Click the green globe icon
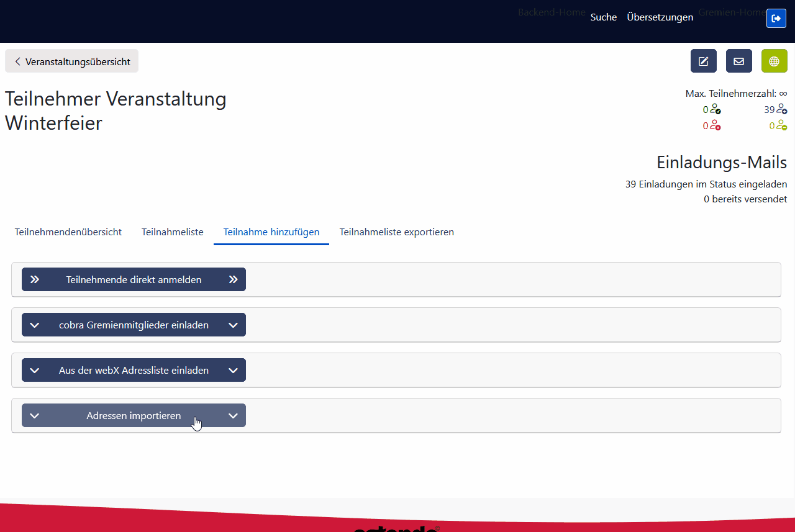This screenshot has width=795, height=532. 774,61
